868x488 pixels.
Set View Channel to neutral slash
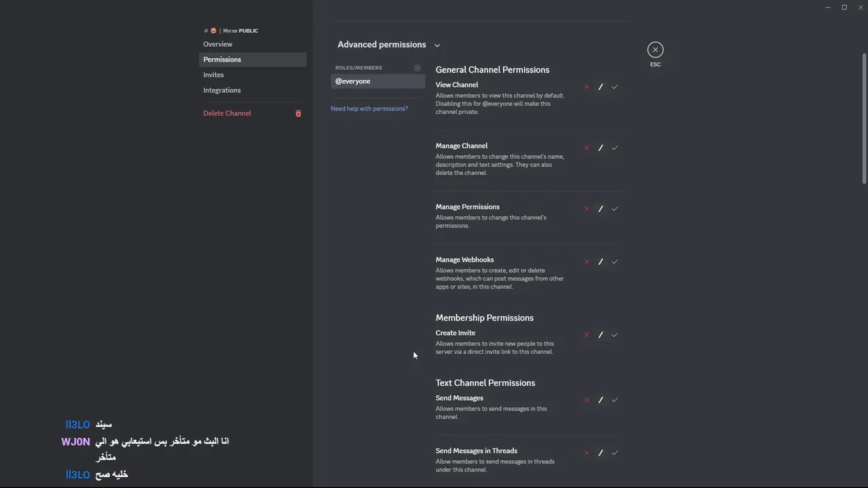pos(600,87)
